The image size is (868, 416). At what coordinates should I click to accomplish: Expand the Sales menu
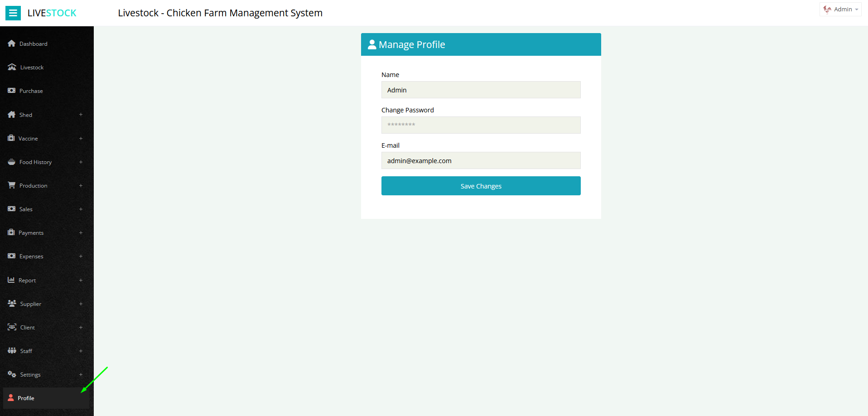point(81,209)
